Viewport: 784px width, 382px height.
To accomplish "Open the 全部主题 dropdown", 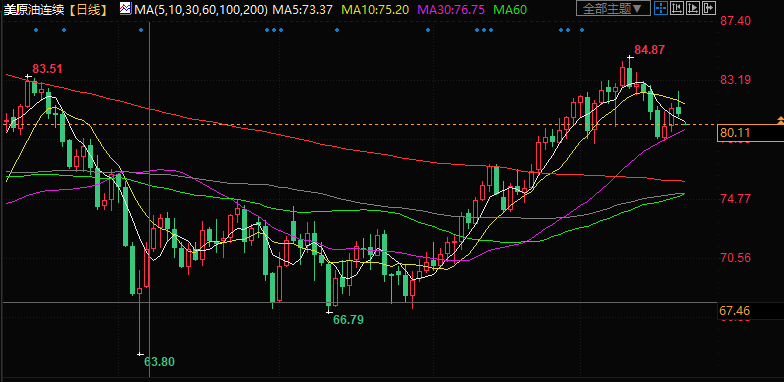I will 614,8.
